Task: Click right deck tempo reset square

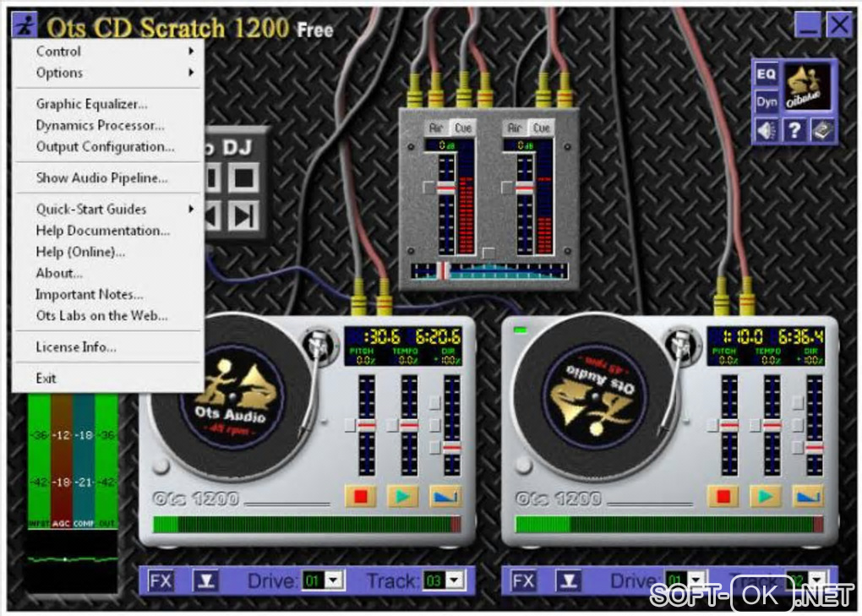Action: pos(755,425)
